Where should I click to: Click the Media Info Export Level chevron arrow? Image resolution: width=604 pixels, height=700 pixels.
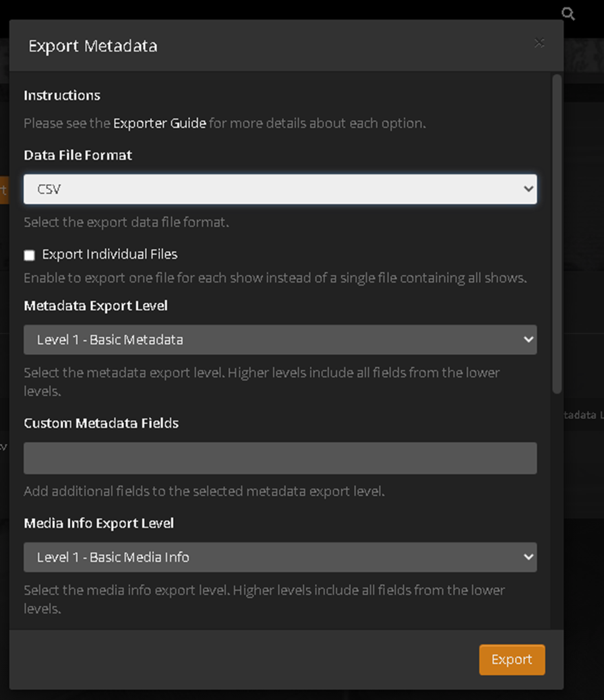pos(528,557)
